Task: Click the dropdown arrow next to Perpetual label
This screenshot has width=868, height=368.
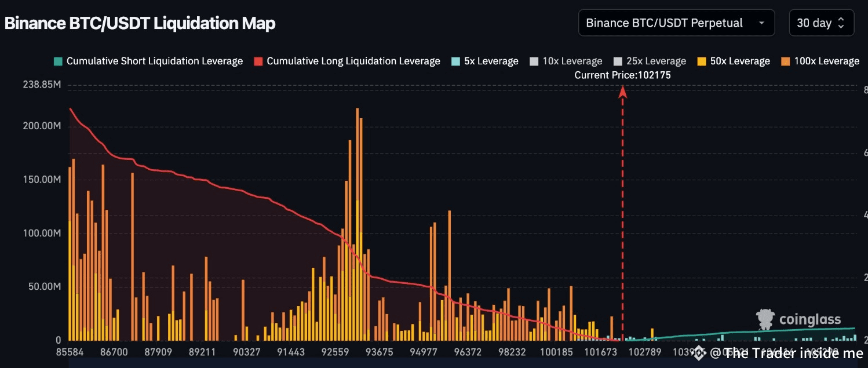Action: (x=762, y=23)
